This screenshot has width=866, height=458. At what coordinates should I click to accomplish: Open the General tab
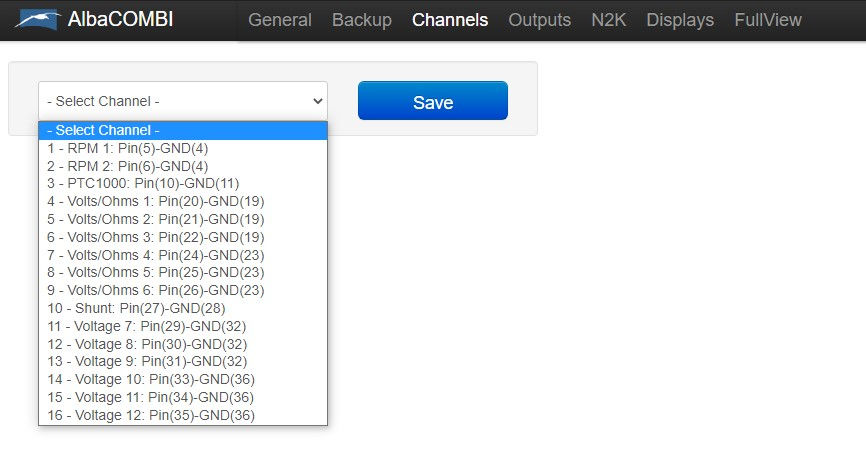(279, 20)
